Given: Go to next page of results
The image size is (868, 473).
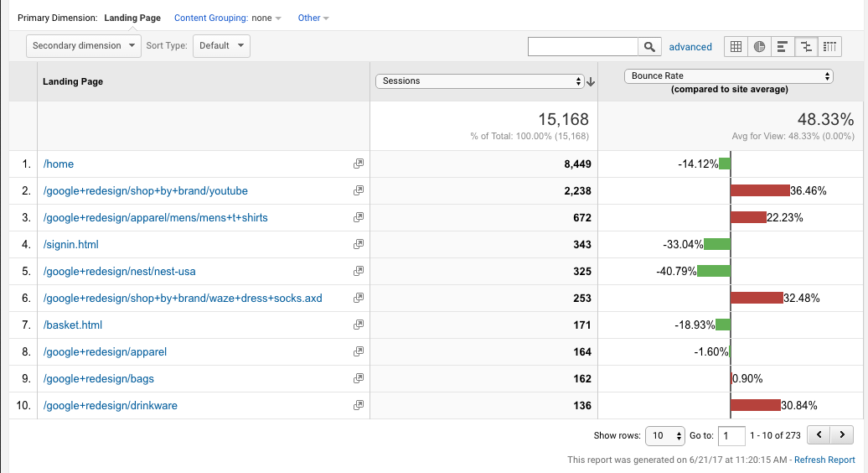Looking at the screenshot, I should click(x=842, y=435).
